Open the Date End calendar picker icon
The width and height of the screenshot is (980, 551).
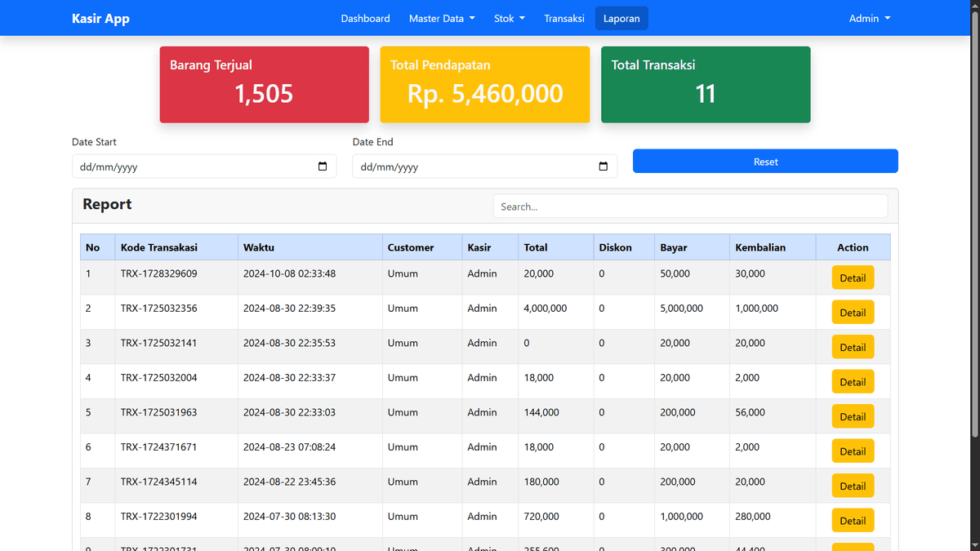(x=604, y=167)
